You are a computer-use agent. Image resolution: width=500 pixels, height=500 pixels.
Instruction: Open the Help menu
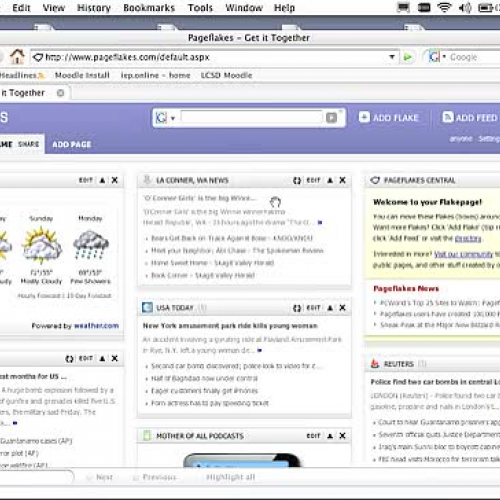pos(284,8)
